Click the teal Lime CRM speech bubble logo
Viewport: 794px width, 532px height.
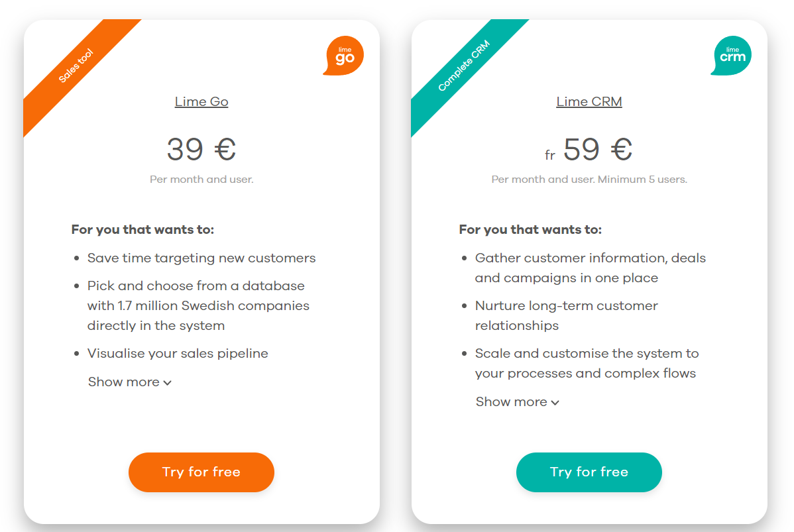730,56
